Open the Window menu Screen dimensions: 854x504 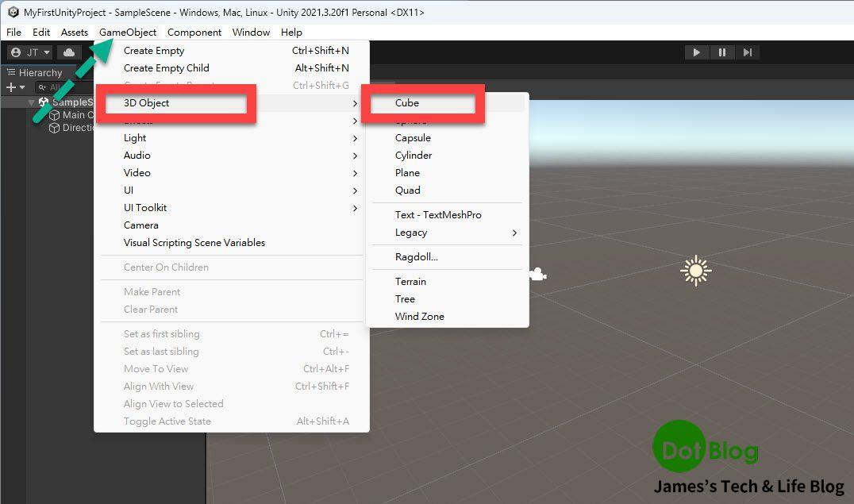(x=251, y=33)
